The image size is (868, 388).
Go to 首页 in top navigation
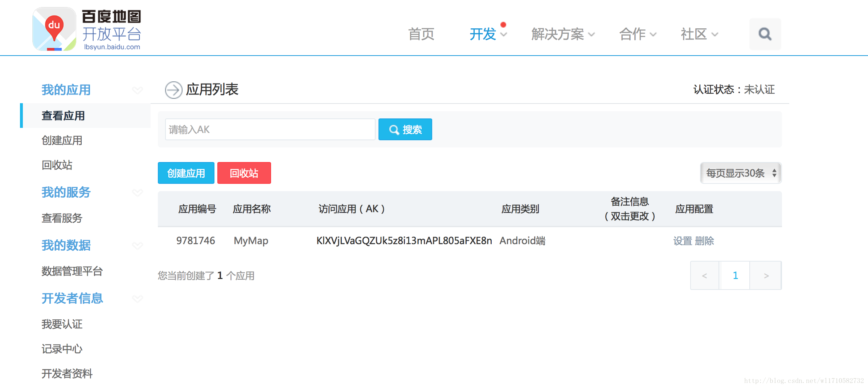[421, 34]
